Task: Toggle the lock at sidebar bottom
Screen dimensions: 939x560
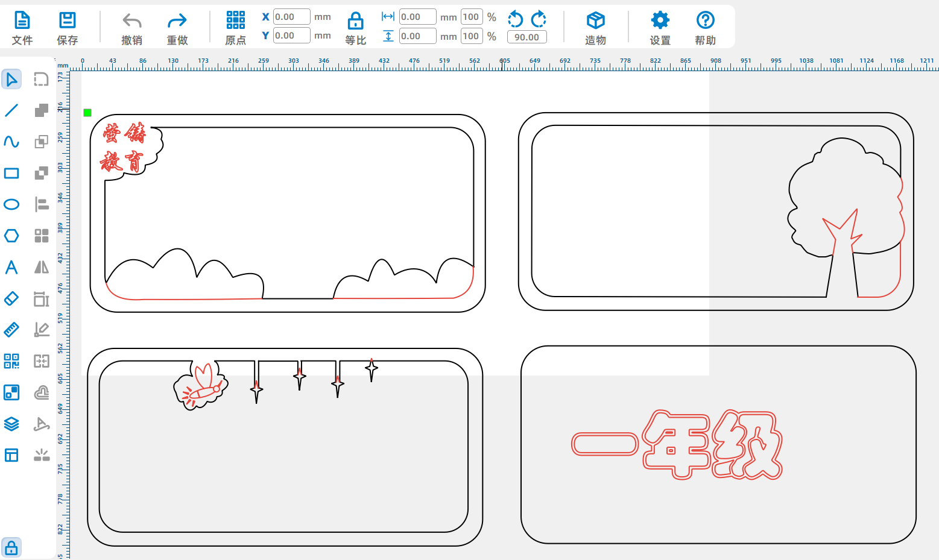Action: click(x=11, y=548)
